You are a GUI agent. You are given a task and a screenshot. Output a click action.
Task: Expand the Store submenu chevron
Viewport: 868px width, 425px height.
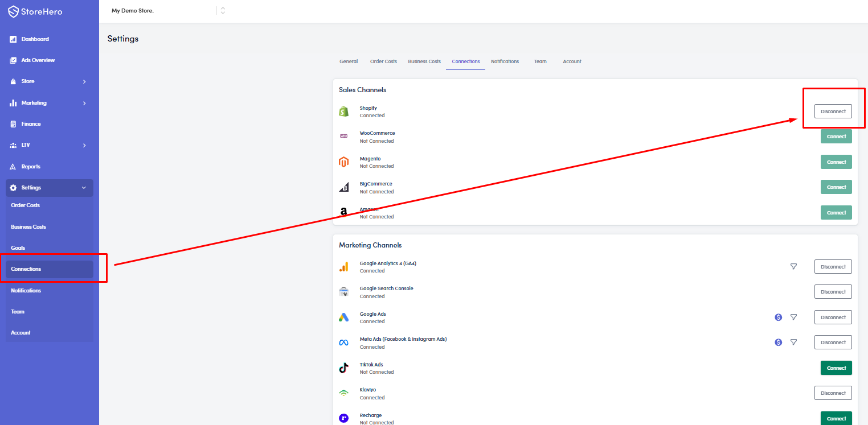tap(84, 81)
